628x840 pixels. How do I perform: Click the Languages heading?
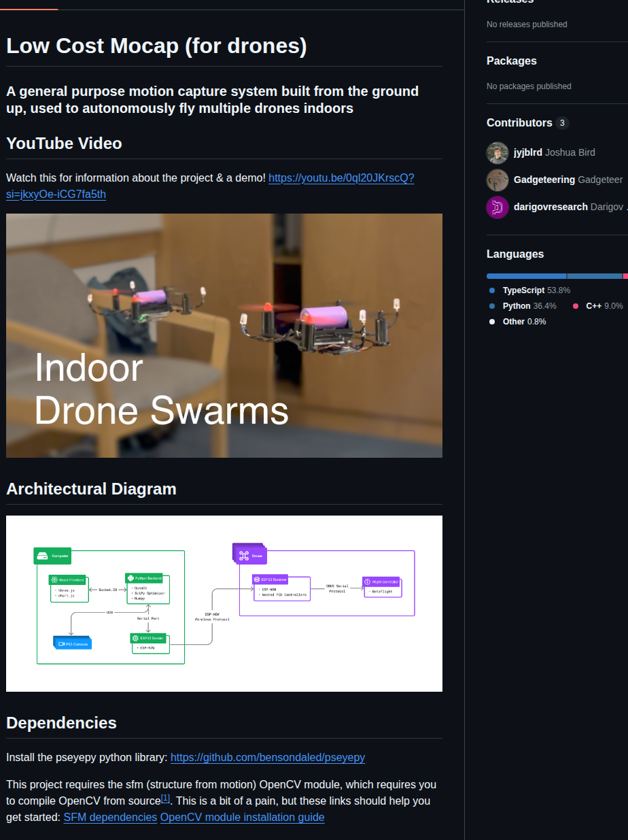515,254
